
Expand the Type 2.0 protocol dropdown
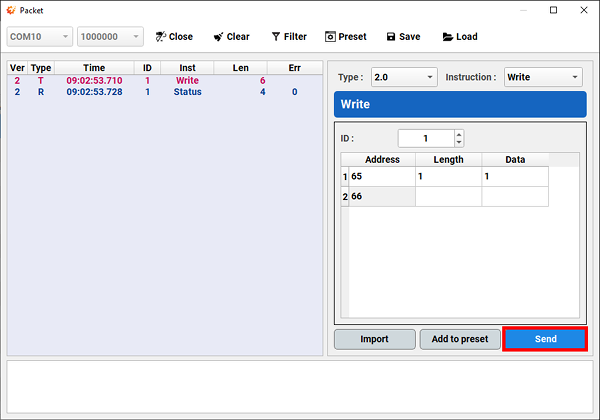pos(404,77)
